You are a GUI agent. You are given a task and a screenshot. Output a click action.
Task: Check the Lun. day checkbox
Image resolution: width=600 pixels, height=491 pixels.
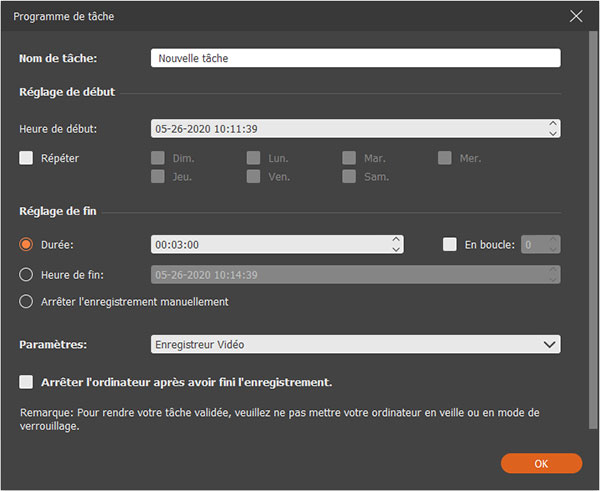tap(253, 158)
